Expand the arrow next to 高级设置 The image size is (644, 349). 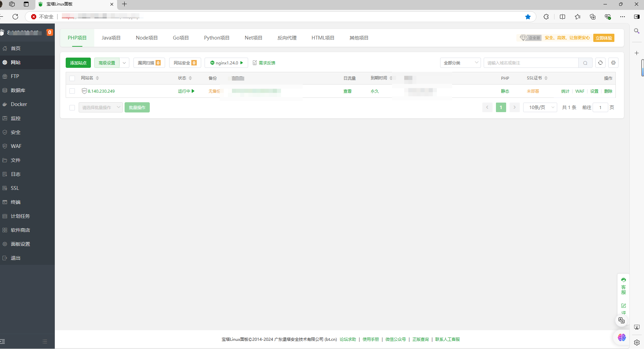click(124, 63)
